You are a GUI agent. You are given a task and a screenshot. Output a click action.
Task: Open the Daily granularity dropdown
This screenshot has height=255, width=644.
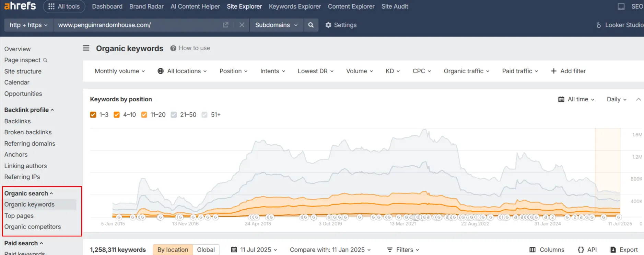617,99
